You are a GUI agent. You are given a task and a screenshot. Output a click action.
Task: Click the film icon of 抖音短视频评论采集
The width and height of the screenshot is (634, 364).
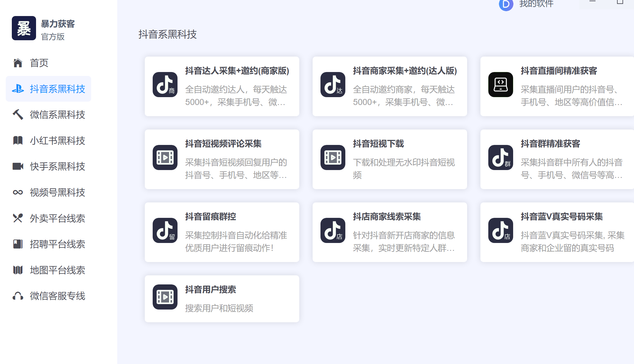click(165, 157)
